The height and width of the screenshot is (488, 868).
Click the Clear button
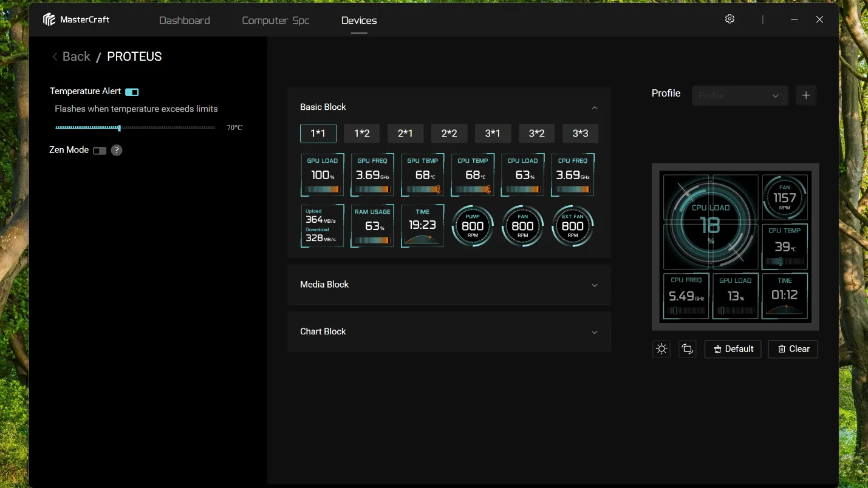coord(793,349)
